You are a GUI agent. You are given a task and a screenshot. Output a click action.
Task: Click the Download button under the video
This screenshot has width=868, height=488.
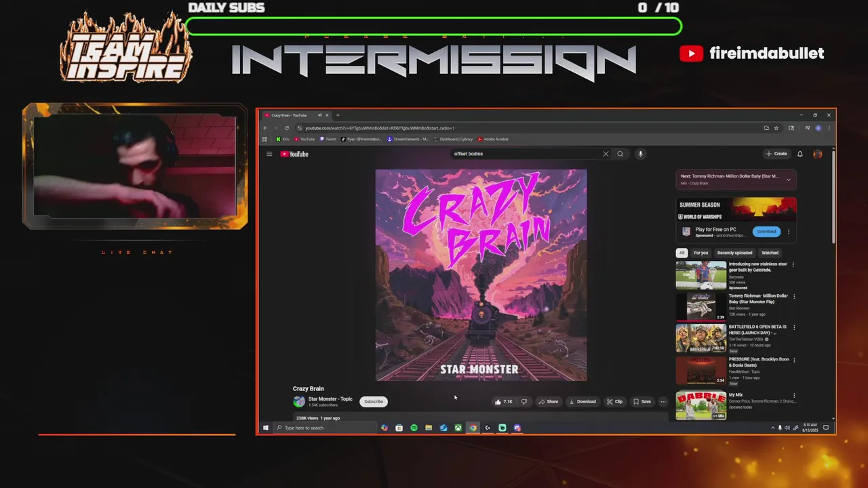(583, 401)
